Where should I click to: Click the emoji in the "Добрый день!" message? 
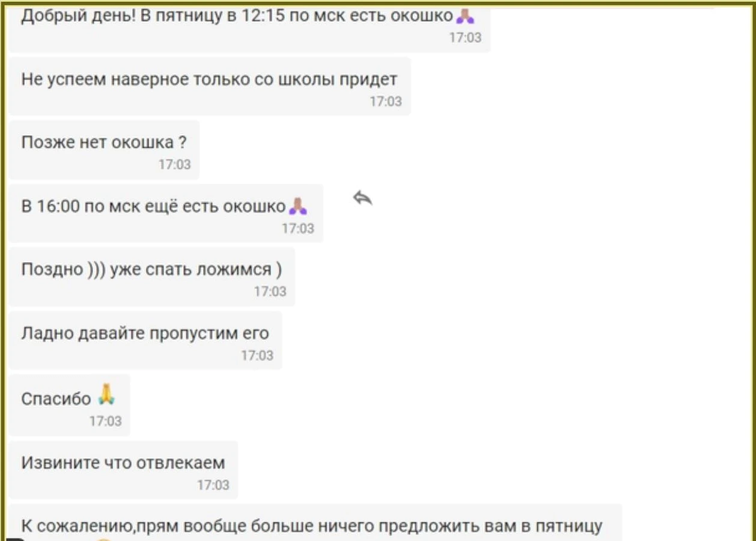tap(465, 16)
